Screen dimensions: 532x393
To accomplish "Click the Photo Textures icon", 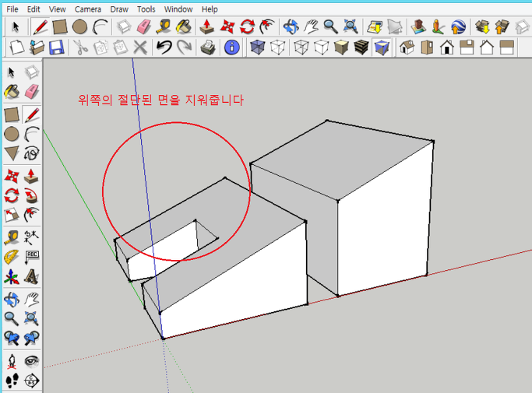I will click(x=439, y=26).
